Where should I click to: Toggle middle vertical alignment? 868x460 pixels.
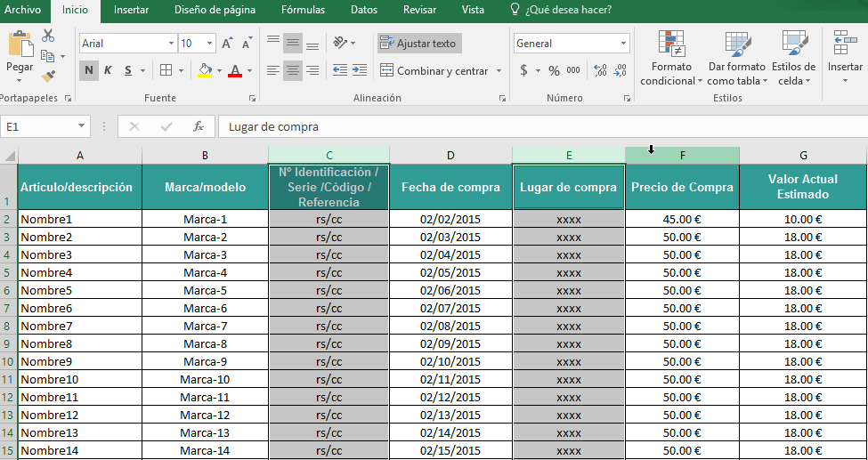[x=293, y=43]
